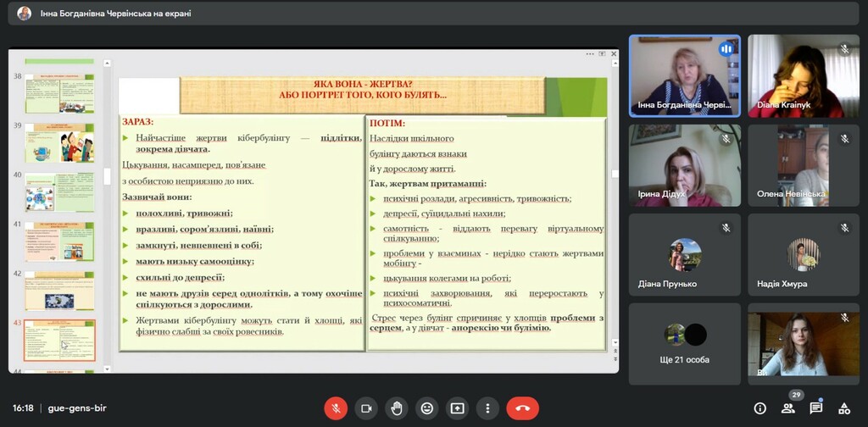
Task: Click the ellipsis above the shared slide
Action: (x=590, y=53)
